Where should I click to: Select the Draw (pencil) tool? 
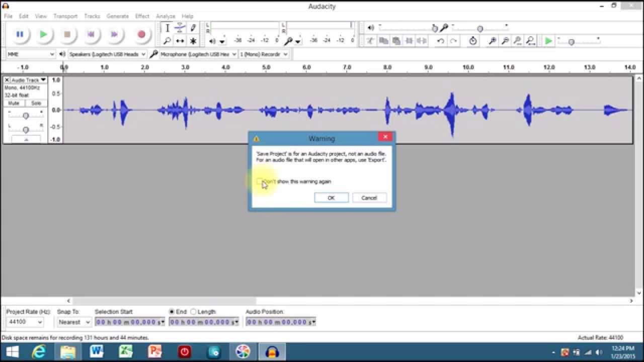[x=193, y=28]
